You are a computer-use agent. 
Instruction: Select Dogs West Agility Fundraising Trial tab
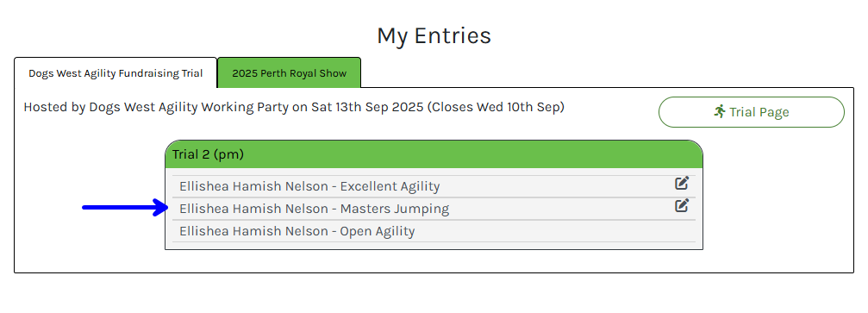pos(116,72)
